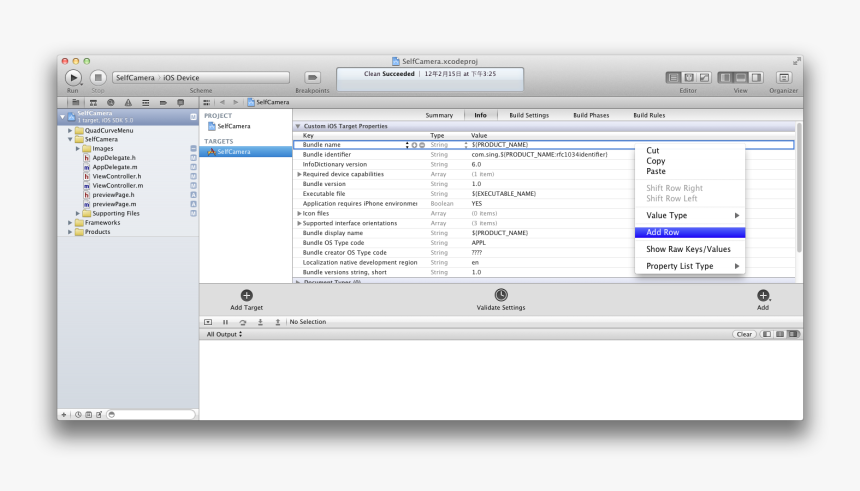Choose Paste from the context menu
The width and height of the screenshot is (860, 491).
690,171
